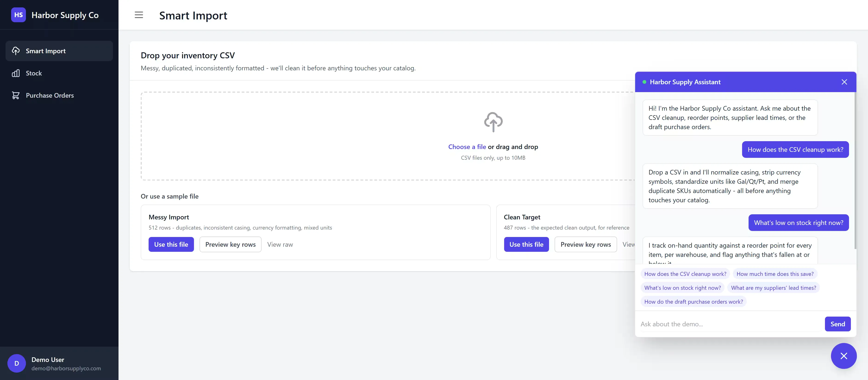Click the Drop your inventory CSV heading
Viewport: 868px width, 380px height.
[188, 55]
